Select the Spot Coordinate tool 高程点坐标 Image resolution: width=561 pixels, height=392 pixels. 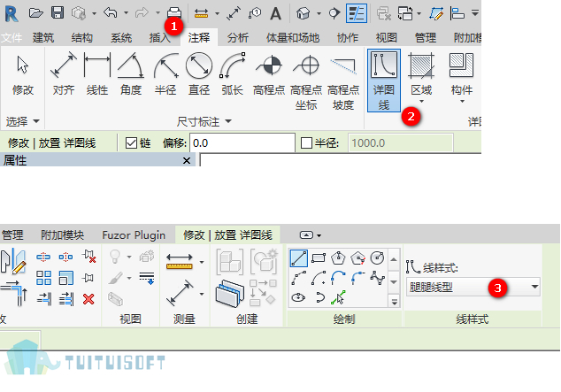pyautogui.click(x=306, y=81)
